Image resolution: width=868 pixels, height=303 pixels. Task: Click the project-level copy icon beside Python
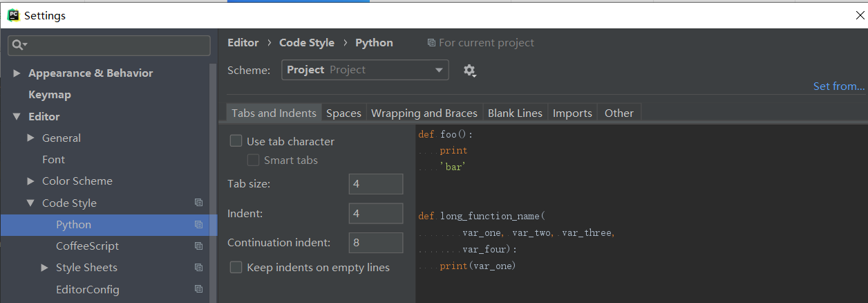pos(199,225)
